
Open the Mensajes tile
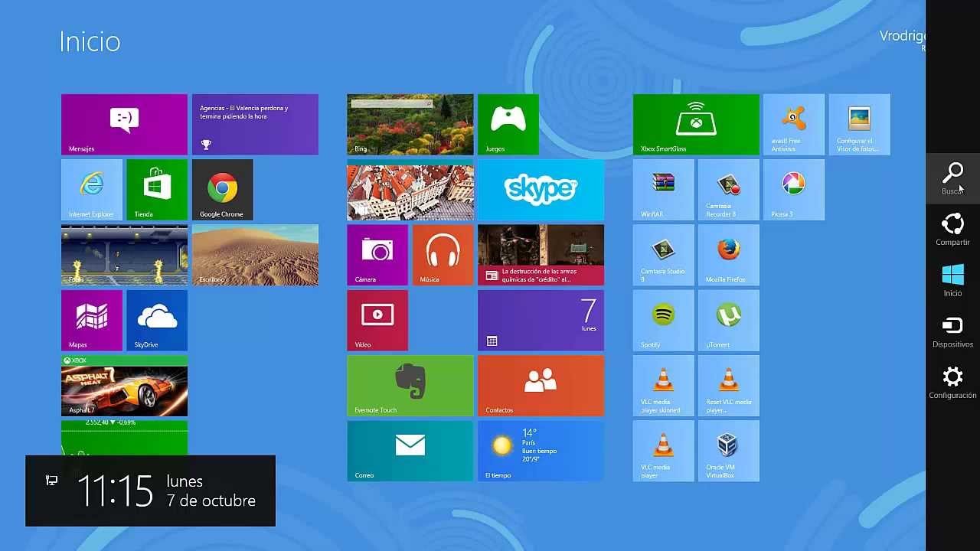pos(124,124)
